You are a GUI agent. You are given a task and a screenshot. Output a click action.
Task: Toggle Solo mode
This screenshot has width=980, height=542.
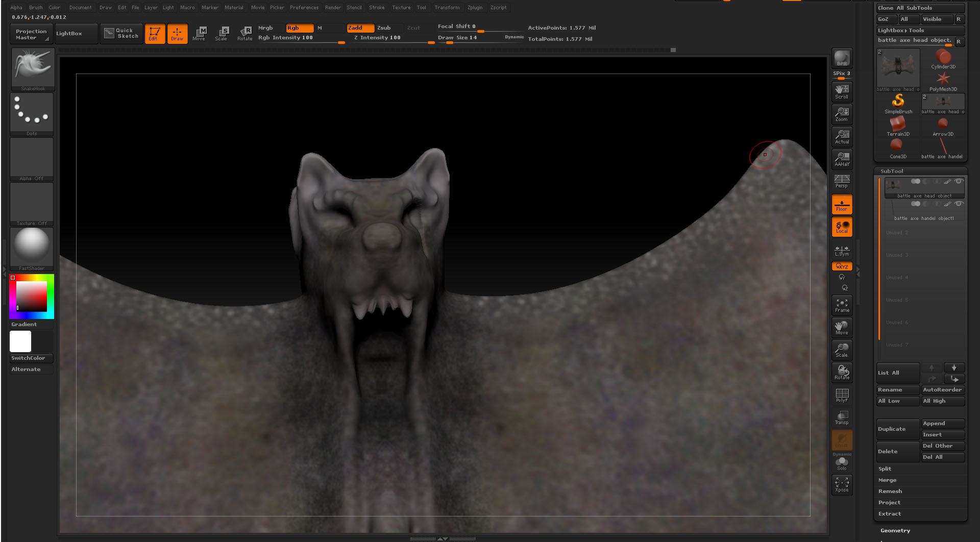coord(842,464)
